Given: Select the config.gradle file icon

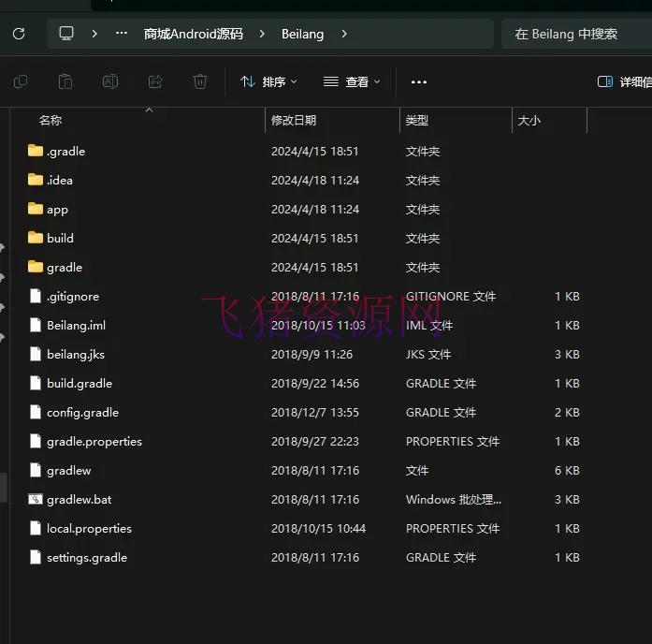Looking at the screenshot, I should tap(36, 412).
